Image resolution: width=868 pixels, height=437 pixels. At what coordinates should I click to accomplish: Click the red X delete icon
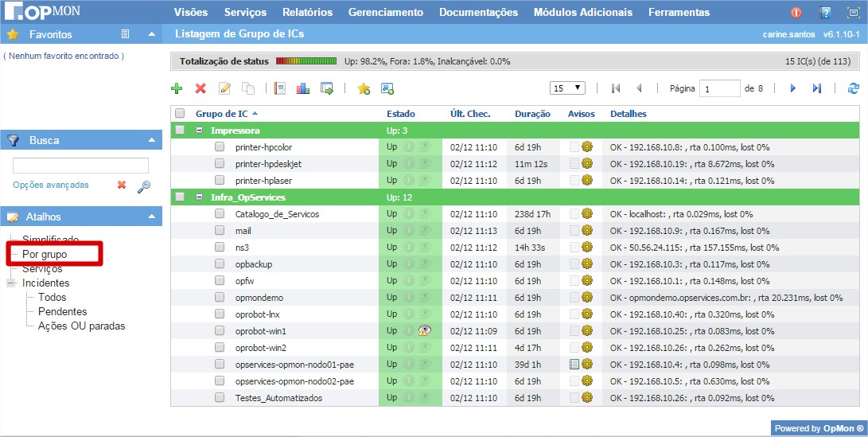(200, 88)
